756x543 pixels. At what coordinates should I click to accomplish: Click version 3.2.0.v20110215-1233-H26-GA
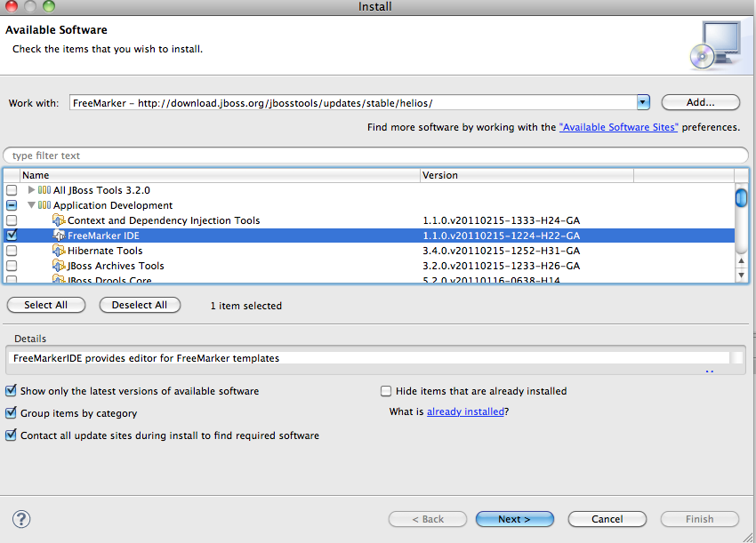pos(502,266)
